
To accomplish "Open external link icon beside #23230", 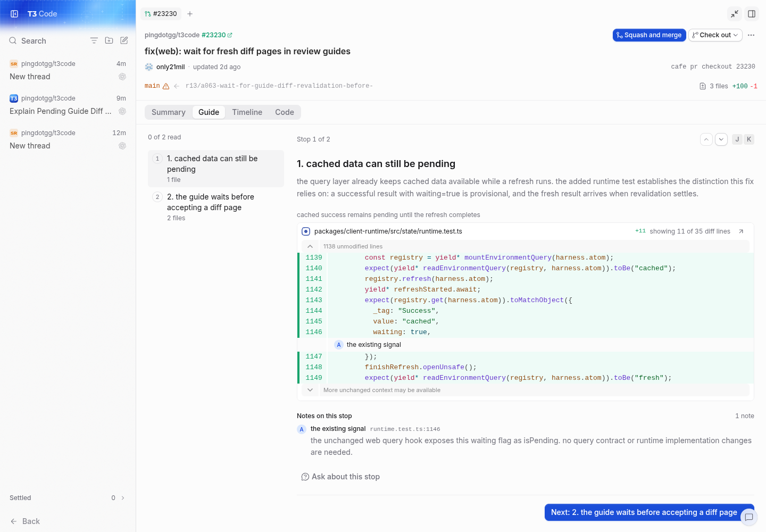I will point(230,35).
